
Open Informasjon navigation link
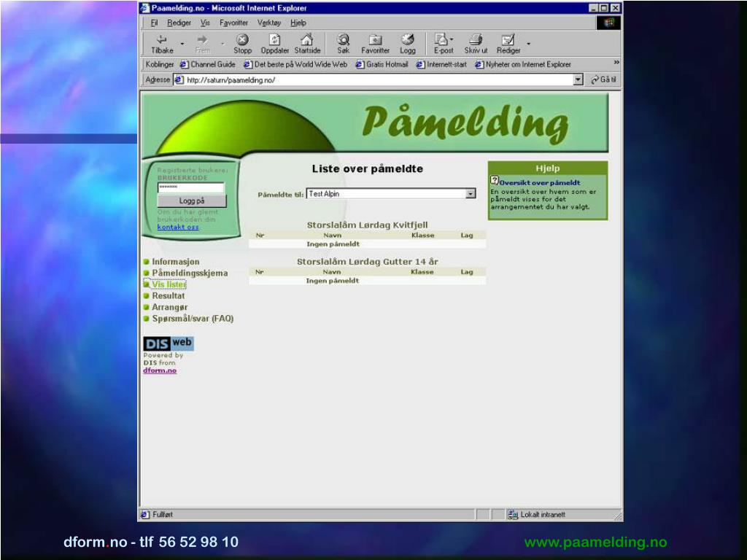coord(175,262)
